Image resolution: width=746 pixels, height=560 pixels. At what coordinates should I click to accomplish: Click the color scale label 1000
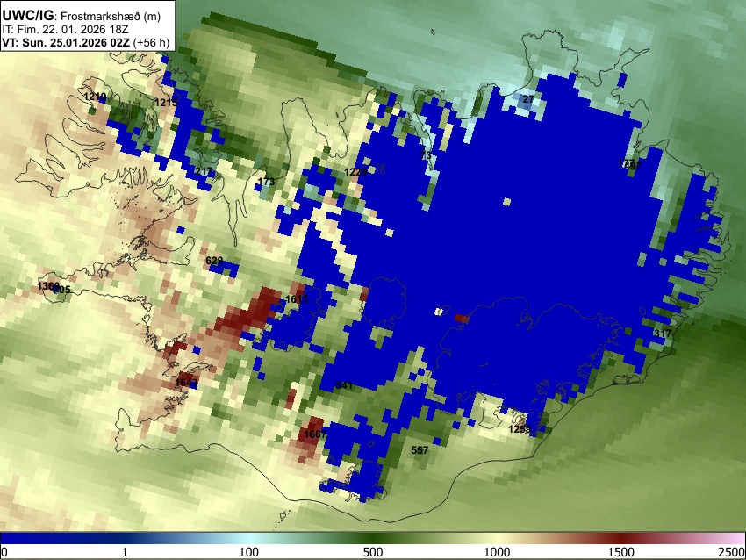pyautogui.click(x=497, y=552)
